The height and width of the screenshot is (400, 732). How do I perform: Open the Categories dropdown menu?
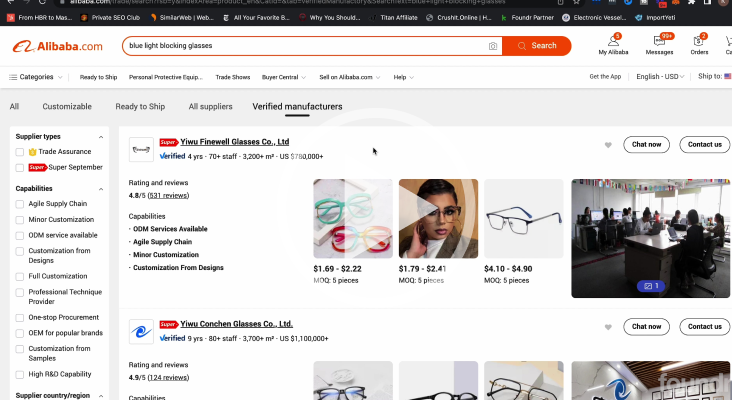pos(36,77)
